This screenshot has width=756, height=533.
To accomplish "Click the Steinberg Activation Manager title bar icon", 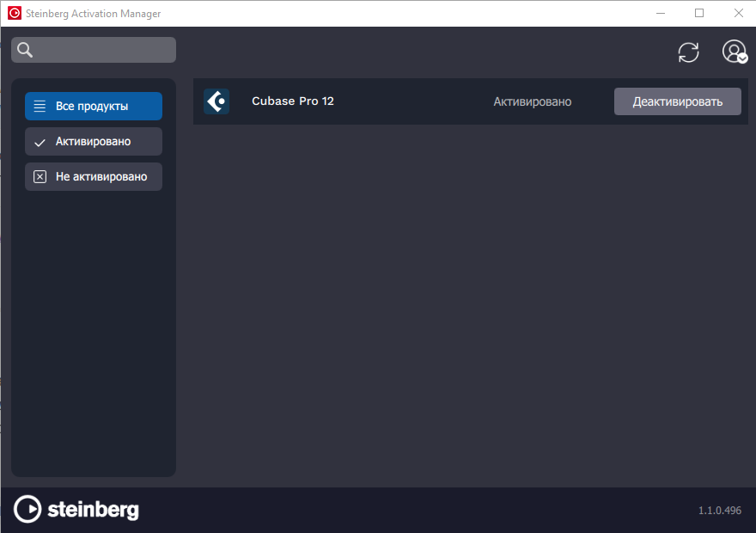I will 15,13.
